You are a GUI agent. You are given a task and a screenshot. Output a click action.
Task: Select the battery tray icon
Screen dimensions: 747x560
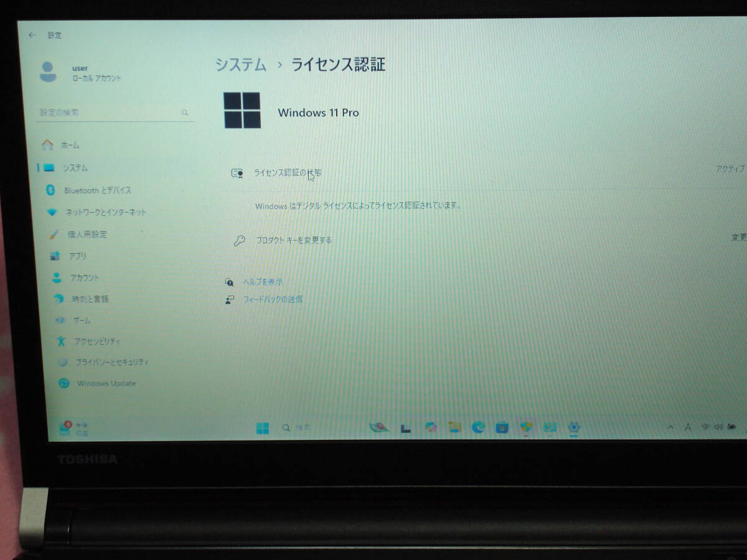(x=732, y=427)
